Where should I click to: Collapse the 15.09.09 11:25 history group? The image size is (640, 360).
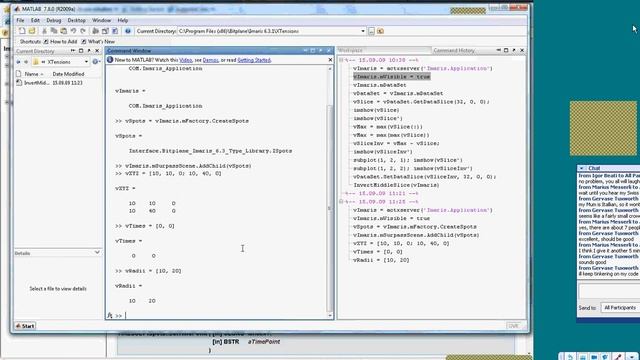tap(341, 202)
